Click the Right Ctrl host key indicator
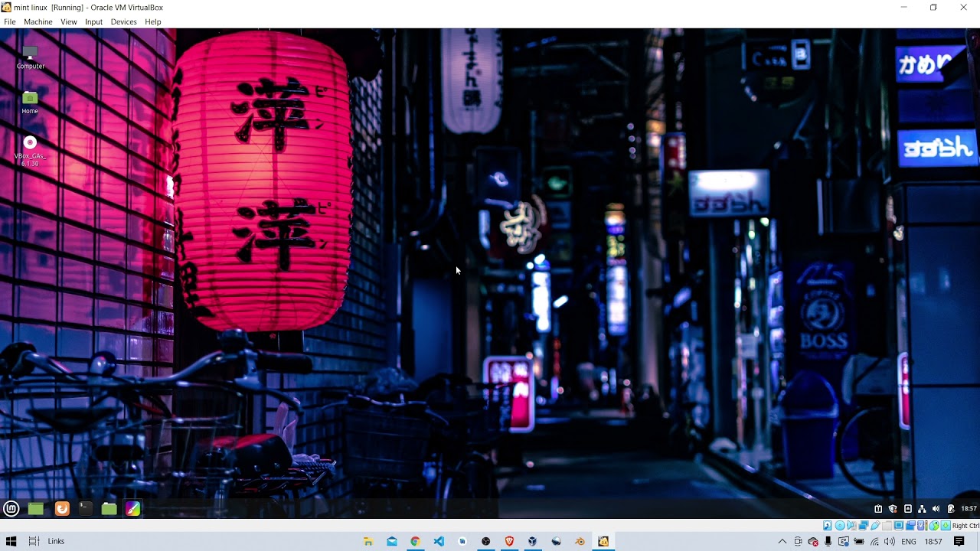The width and height of the screenshot is (980, 551). point(965,526)
